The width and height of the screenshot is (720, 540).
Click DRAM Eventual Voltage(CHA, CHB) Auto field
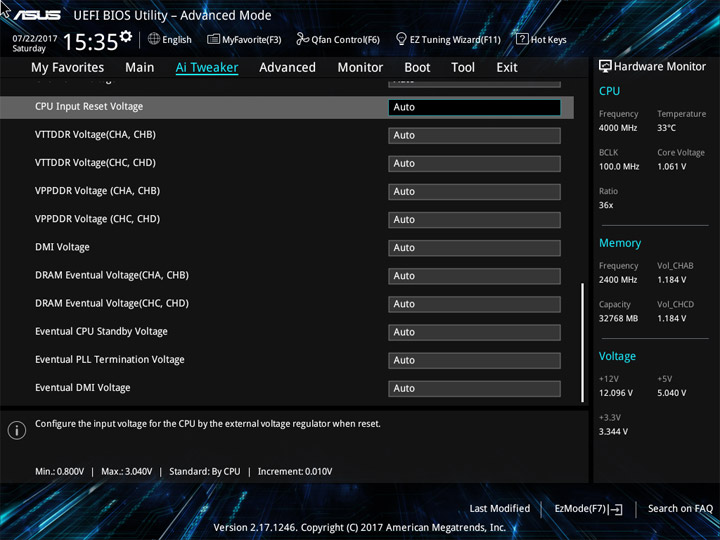(474, 276)
